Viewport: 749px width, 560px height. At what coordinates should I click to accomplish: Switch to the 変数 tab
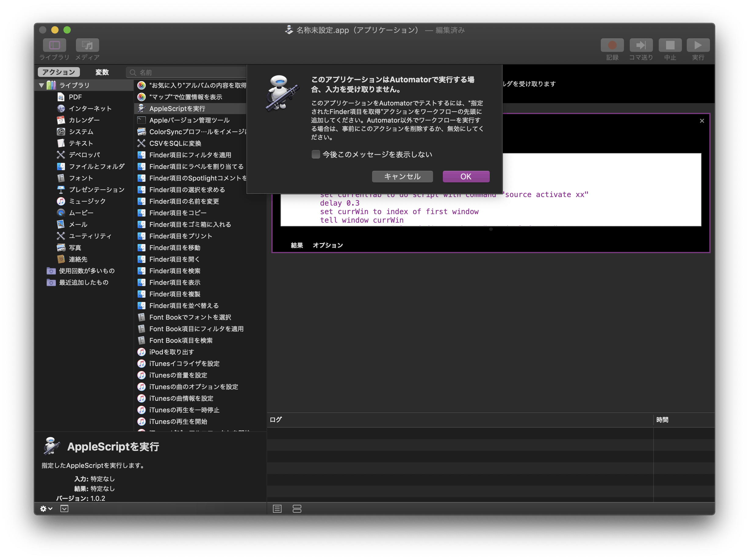click(x=102, y=72)
